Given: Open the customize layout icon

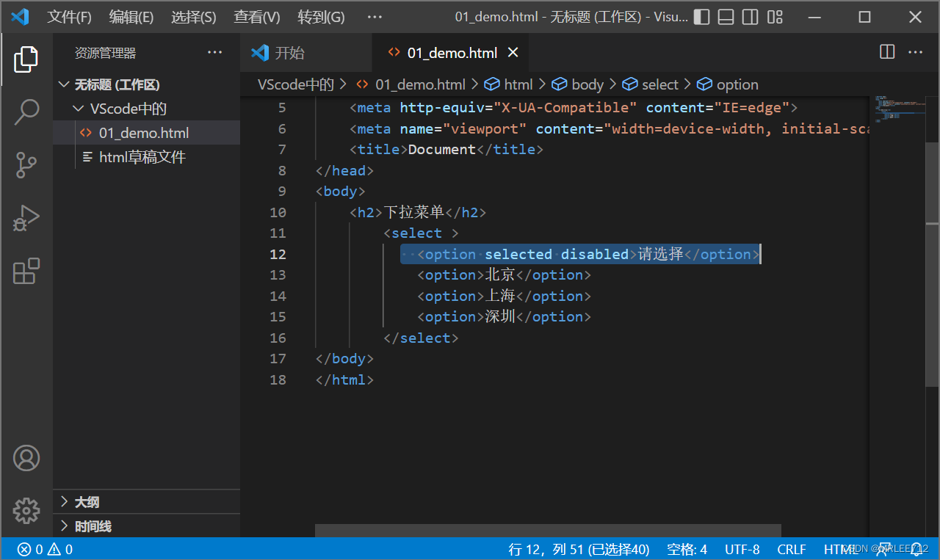Looking at the screenshot, I should (x=775, y=16).
